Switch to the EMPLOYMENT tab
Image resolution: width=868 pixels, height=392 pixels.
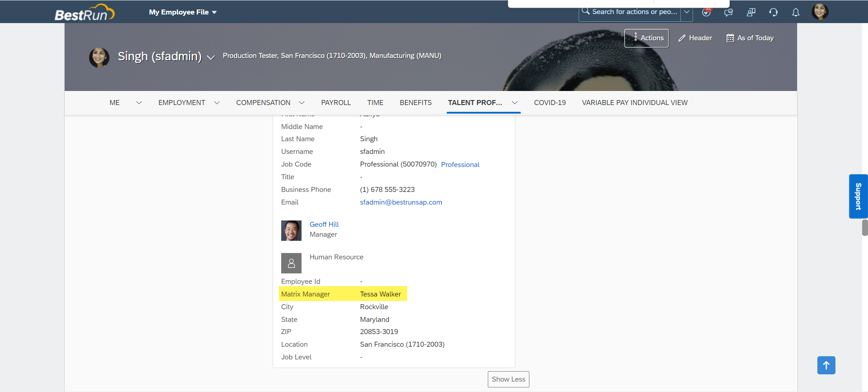coord(182,103)
